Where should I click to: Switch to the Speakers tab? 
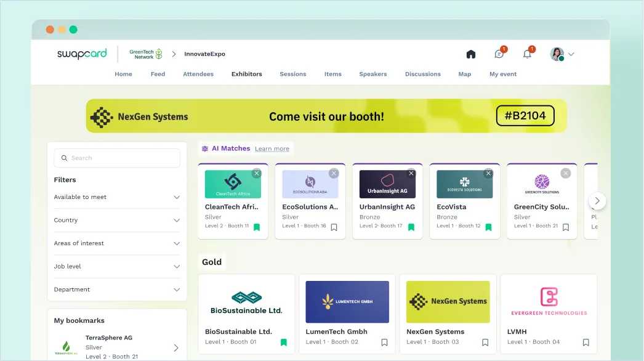point(373,74)
